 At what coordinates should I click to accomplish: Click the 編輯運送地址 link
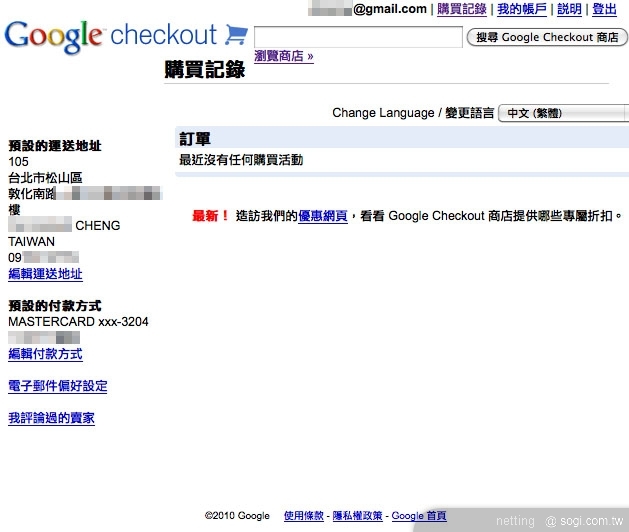[x=45, y=274]
